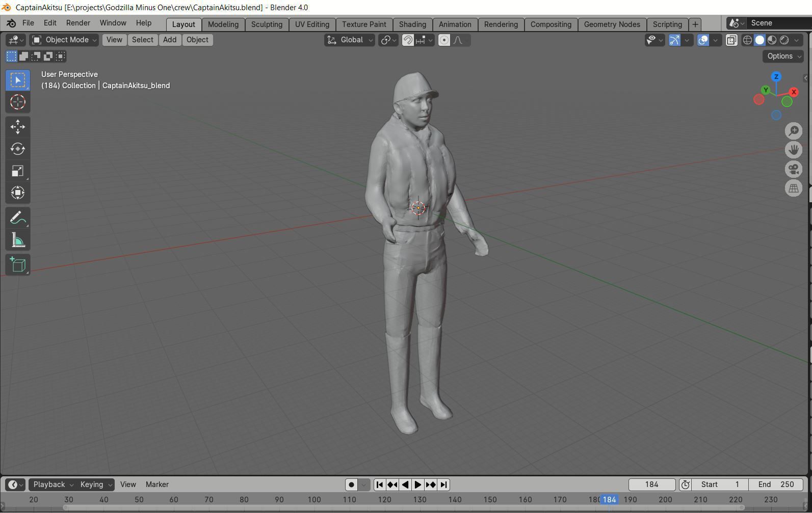Select the Measure tool
Screen dimensions: 812x513
[x=18, y=240]
